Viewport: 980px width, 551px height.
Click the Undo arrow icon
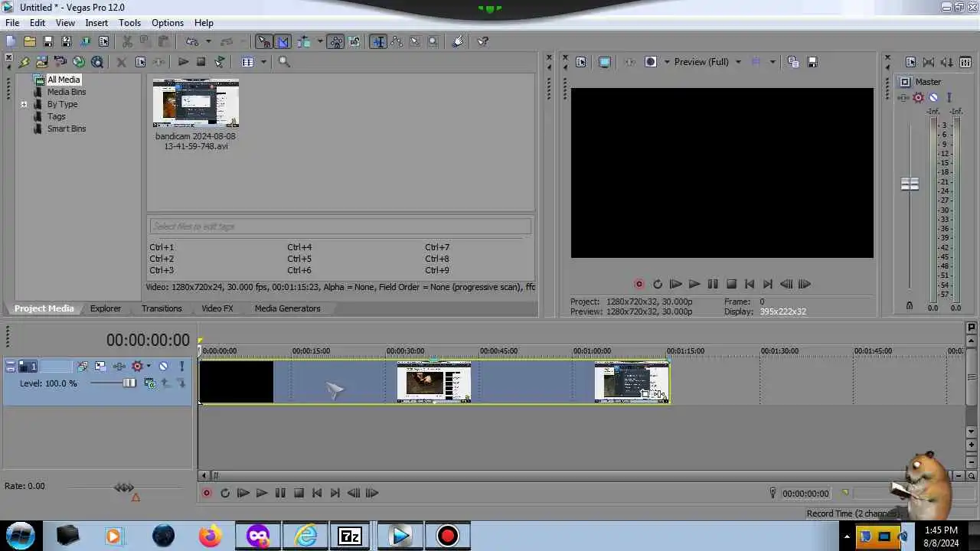click(192, 41)
